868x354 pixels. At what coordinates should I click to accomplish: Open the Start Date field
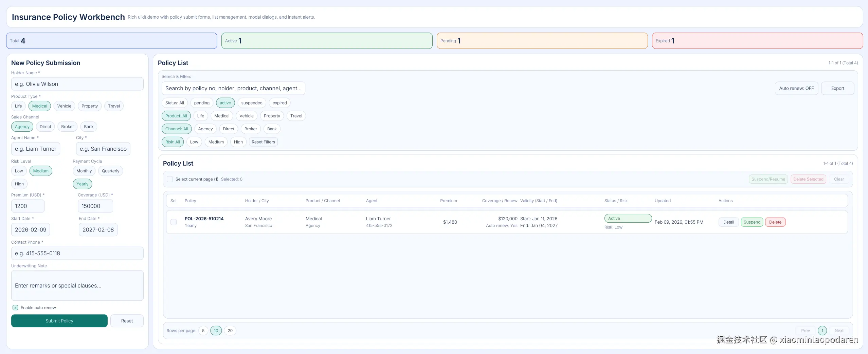point(31,230)
